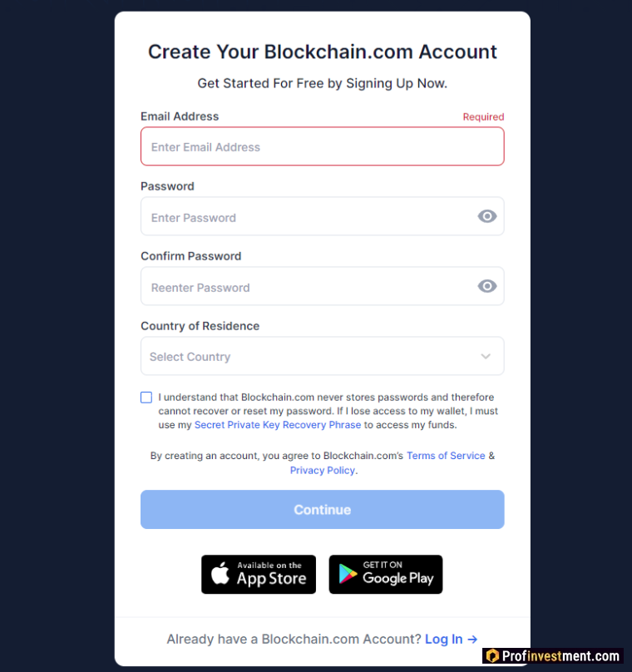Screen dimensions: 632x672
Task: Click the Reenter Password input field
Action: 308,287
